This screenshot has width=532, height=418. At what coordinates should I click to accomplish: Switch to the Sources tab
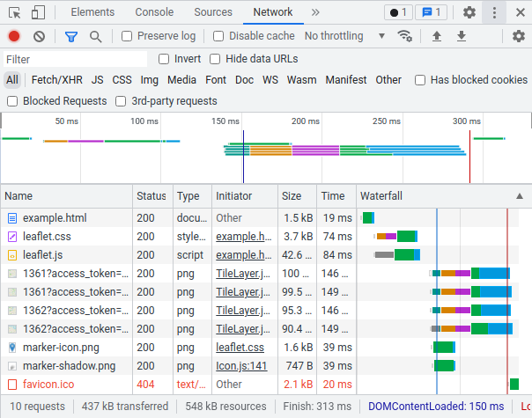point(213,12)
